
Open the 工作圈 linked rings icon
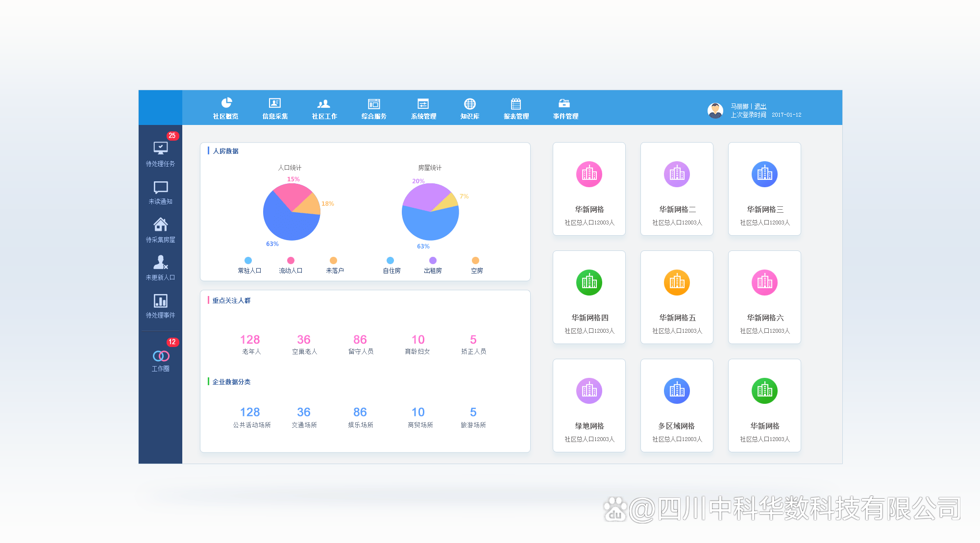pos(161,356)
